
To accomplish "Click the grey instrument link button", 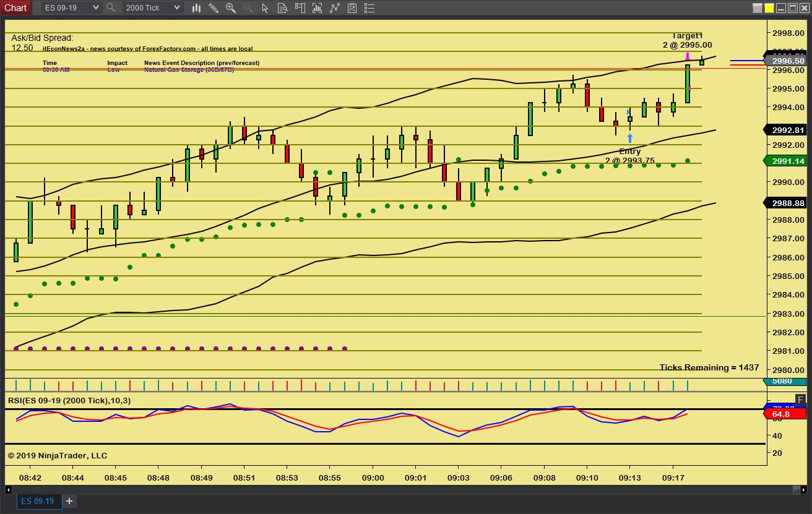I will [758, 8].
